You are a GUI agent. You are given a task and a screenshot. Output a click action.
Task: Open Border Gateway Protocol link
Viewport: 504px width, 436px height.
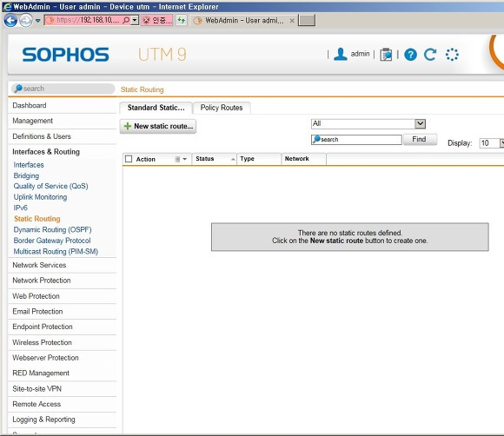[x=52, y=241]
